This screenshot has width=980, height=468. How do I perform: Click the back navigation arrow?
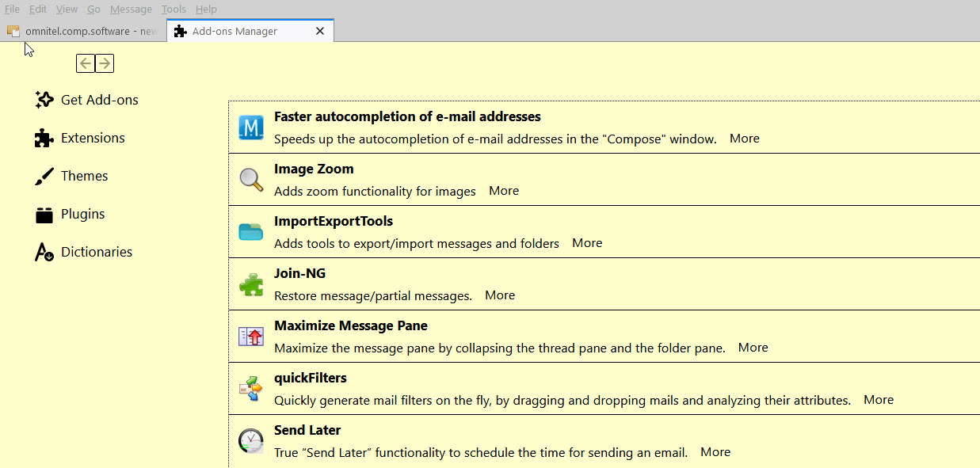point(86,63)
